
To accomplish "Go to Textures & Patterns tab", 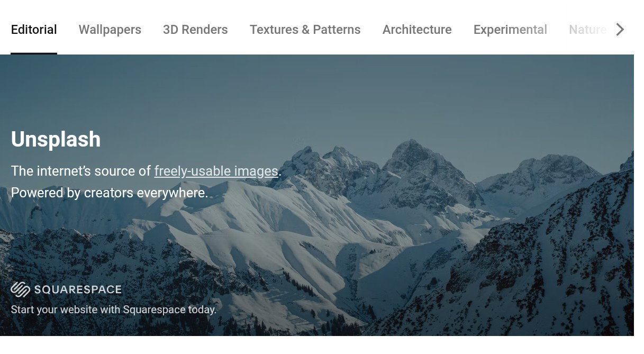I will click(305, 30).
